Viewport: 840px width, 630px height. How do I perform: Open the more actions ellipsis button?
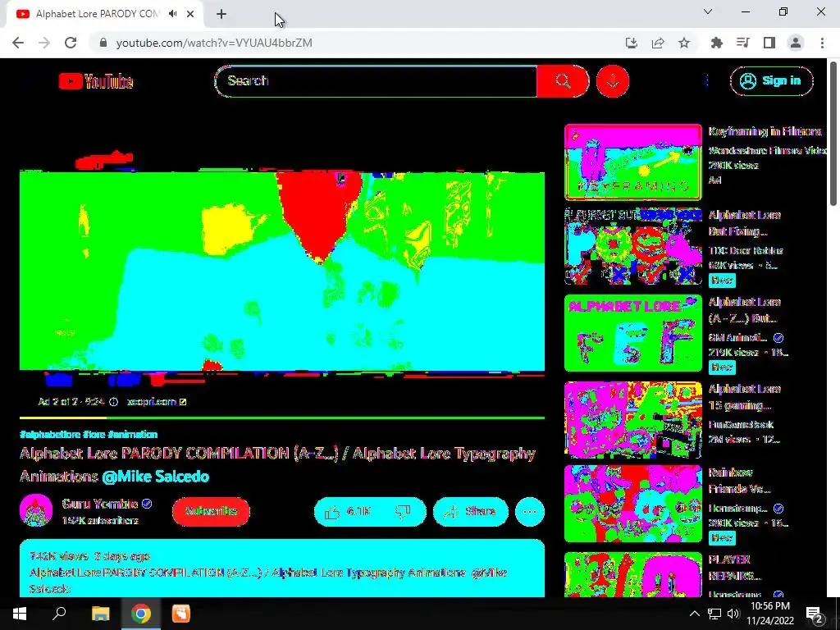pyautogui.click(x=530, y=512)
